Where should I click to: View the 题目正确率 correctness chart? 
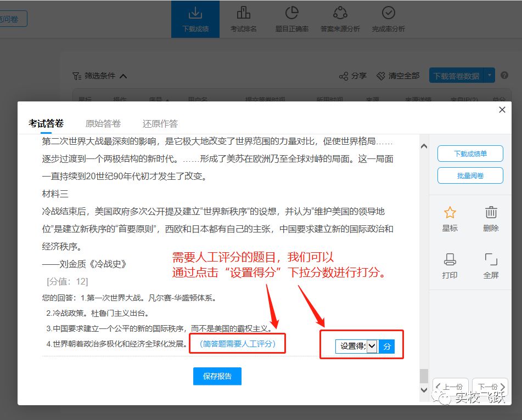(x=292, y=18)
